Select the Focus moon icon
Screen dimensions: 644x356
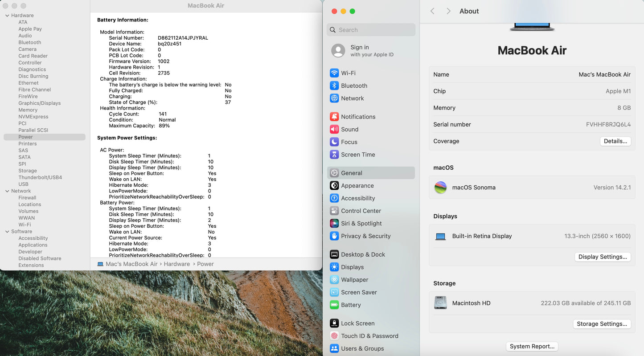334,142
